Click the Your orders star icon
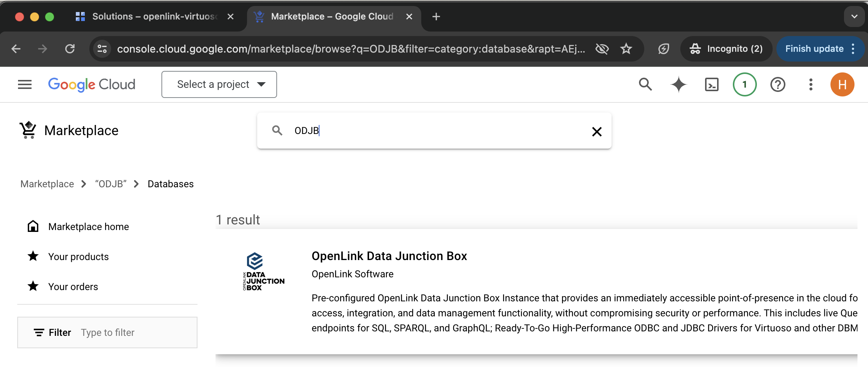 pos(33,286)
